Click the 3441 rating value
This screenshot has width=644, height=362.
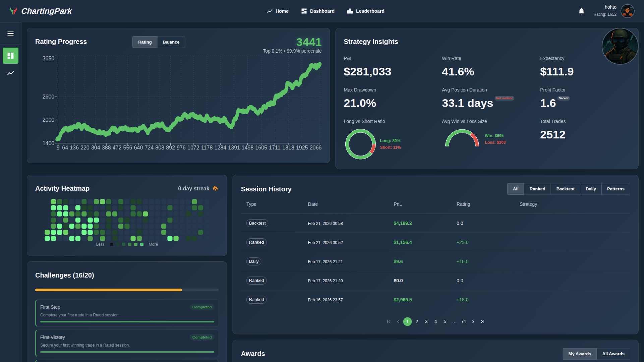[x=309, y=42]
